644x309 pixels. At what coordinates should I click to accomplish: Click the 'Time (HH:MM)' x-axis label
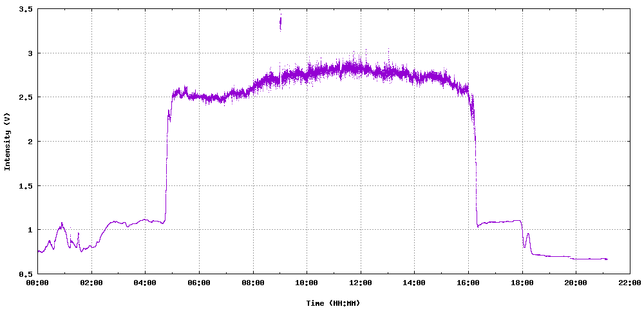pyautogui.click(x=333, y=303)
